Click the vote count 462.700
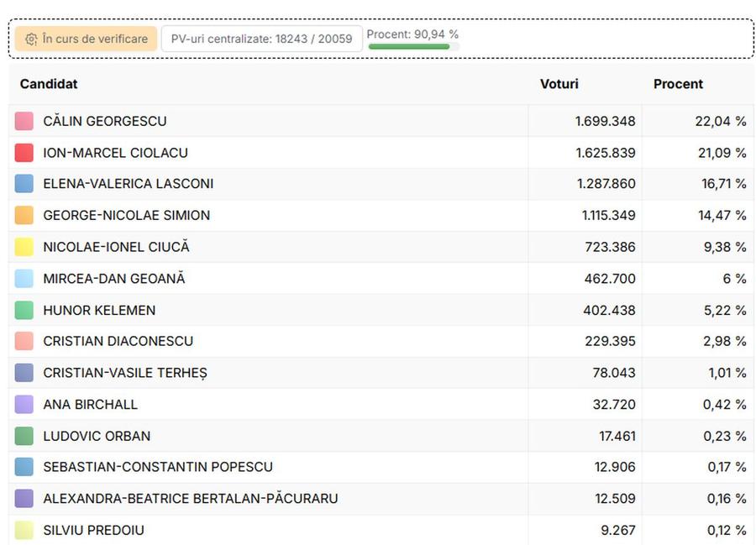This screenshot has width=756, height=545. [610, 279]
